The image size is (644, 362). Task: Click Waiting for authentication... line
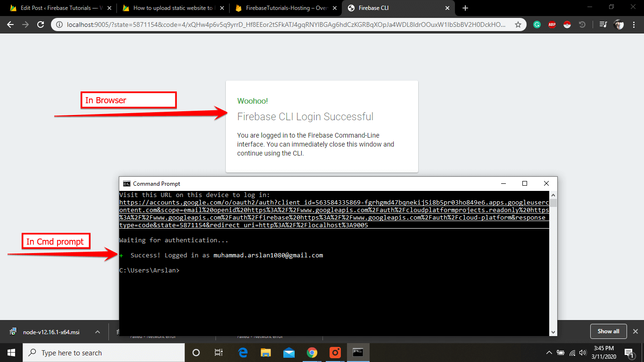pos(174,240)
